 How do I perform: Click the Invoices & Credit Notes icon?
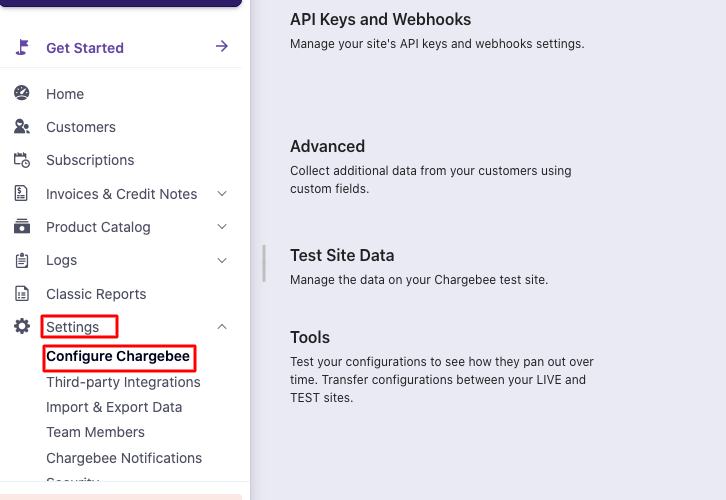click(x=22, y=193)
